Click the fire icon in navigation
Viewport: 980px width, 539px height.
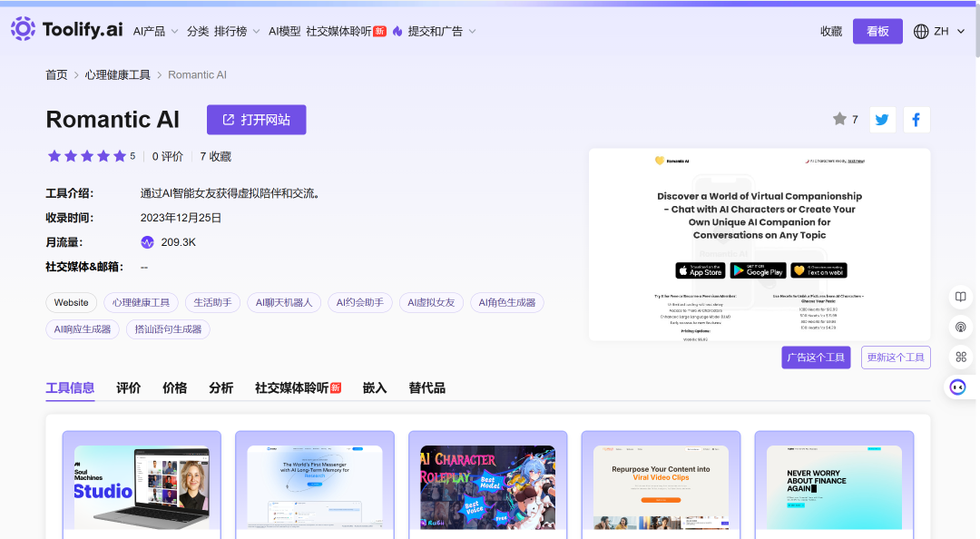pyautogui.click(x=397, y=31)
